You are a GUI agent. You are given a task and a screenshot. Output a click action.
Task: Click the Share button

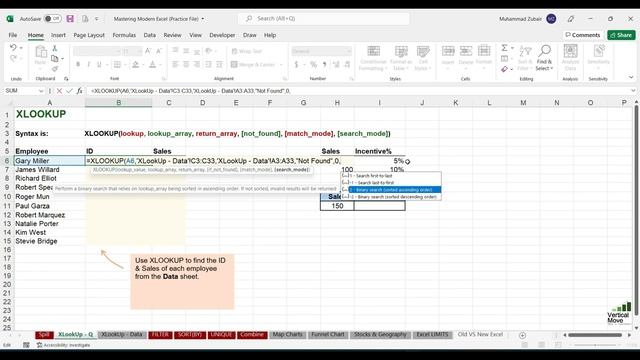point(621,35)
